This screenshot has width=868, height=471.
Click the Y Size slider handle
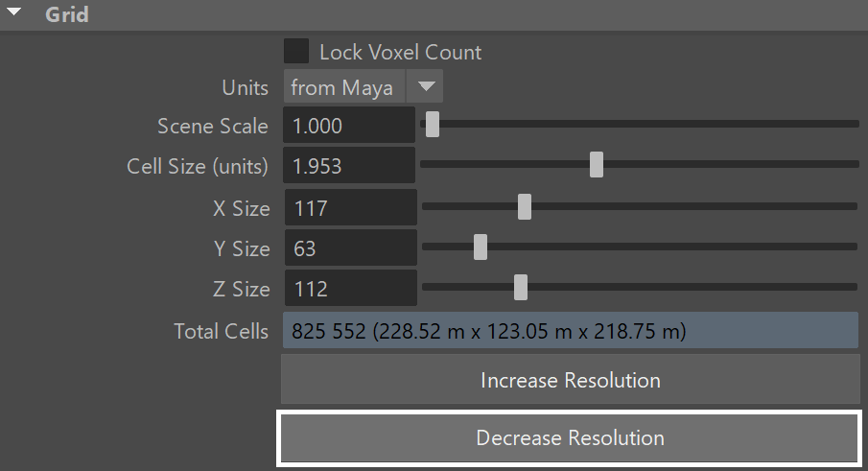pos(481,247)
